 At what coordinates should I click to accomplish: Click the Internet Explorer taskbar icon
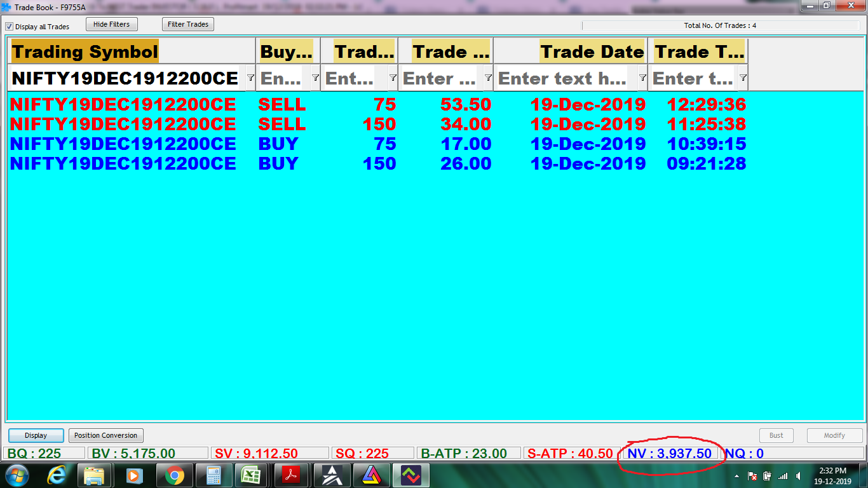[x=57, y=475]
